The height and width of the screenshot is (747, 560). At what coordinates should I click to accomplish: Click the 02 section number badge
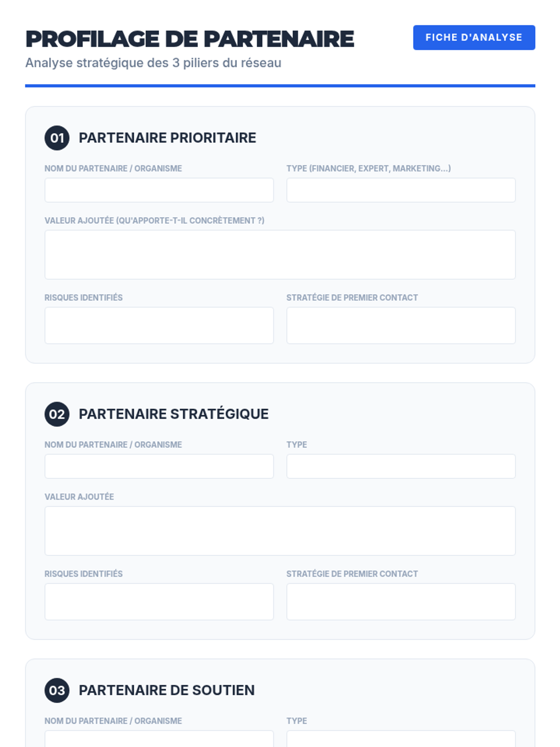point(57,414)
